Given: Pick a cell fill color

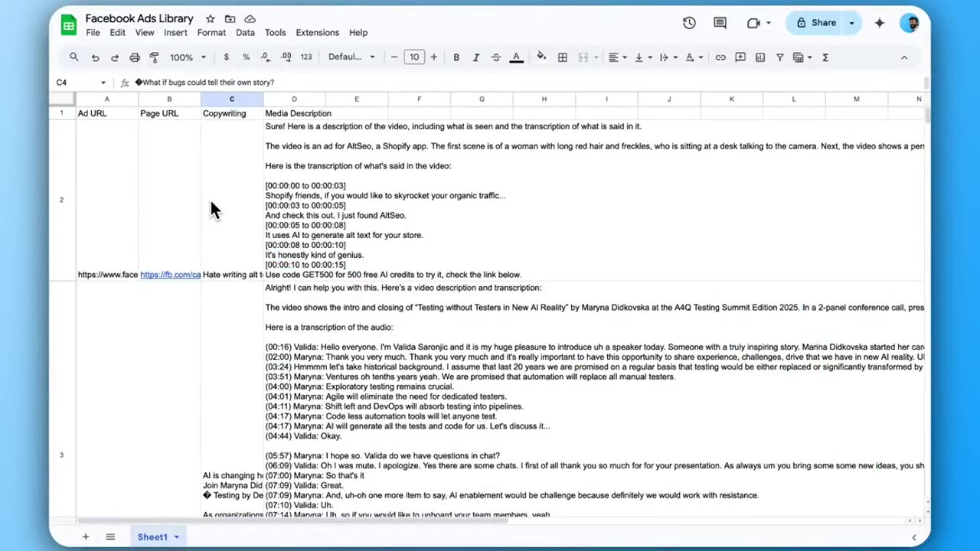Looking at the screenshot, I should point(541,57).
